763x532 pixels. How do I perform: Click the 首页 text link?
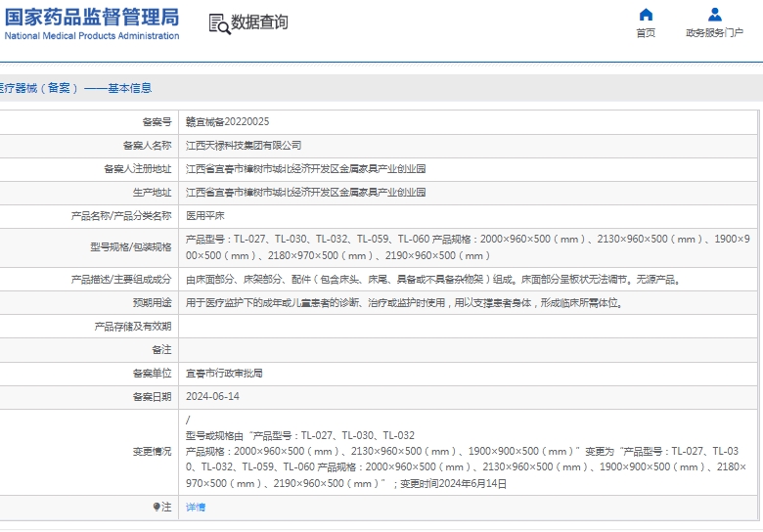(646, 32)
